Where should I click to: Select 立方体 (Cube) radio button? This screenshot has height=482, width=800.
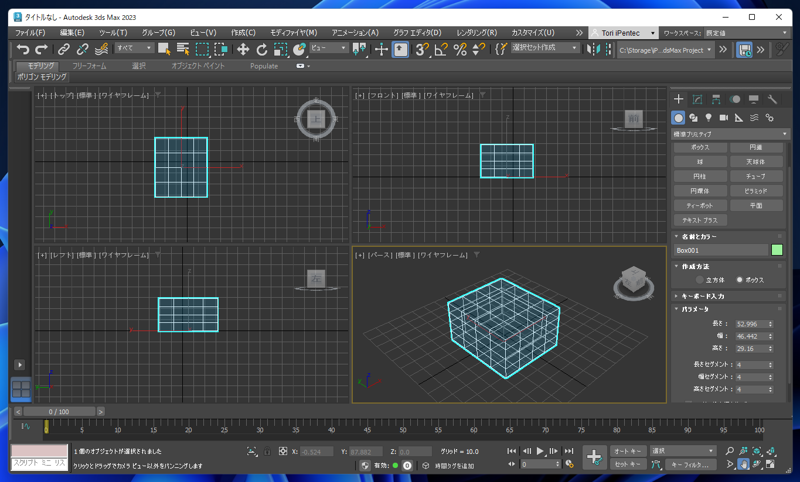[x=699, y=280]
